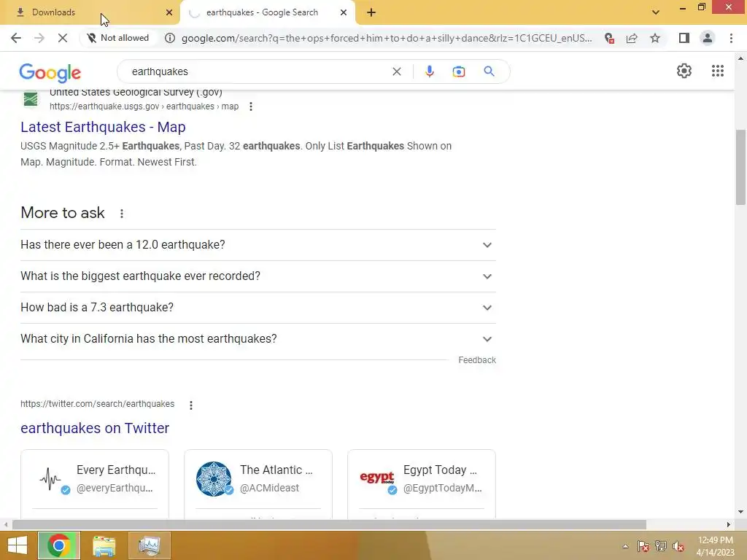
Task: Click Chrome icon in the taskbar
Action: 59,545
